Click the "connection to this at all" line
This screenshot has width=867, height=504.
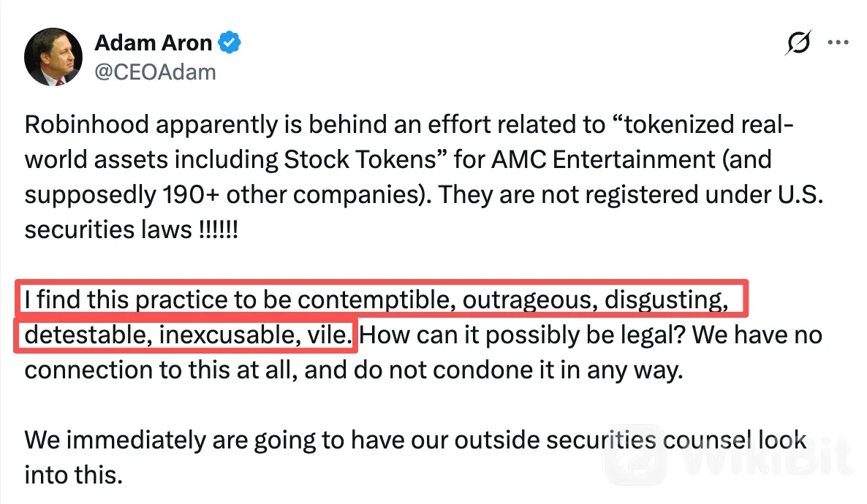(158, 370)
